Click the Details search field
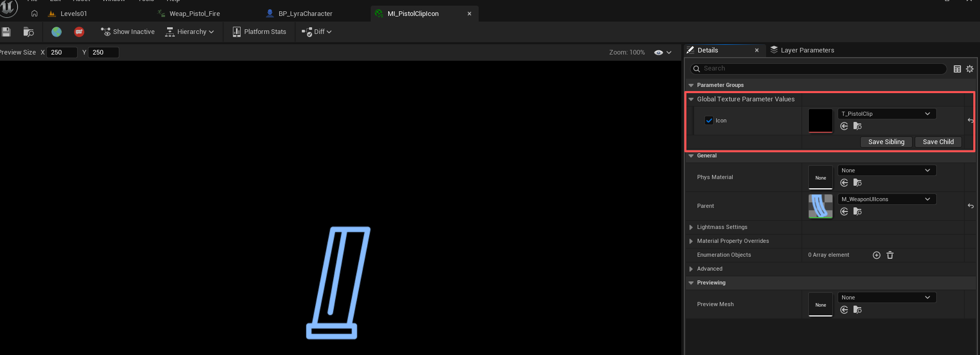This screenshot has height=355, width=980. (818, 68)
